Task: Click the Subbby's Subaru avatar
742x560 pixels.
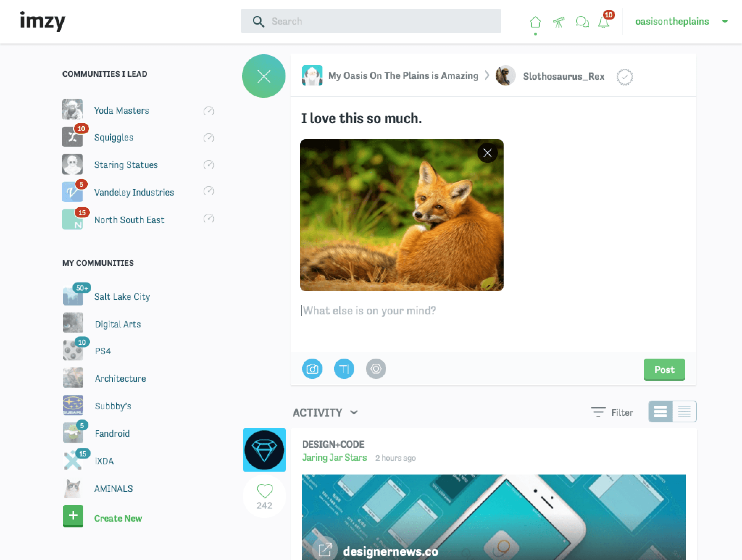Action: [x=73, y=405]
